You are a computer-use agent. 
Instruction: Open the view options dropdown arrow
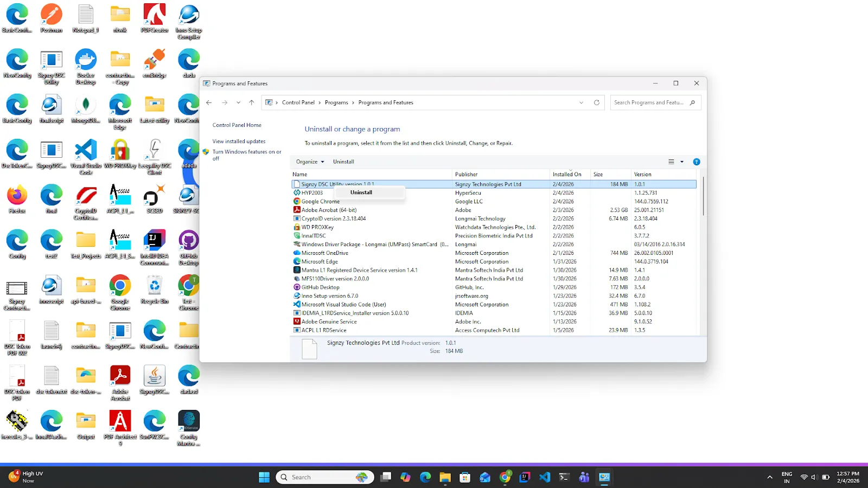pos(682,162)
